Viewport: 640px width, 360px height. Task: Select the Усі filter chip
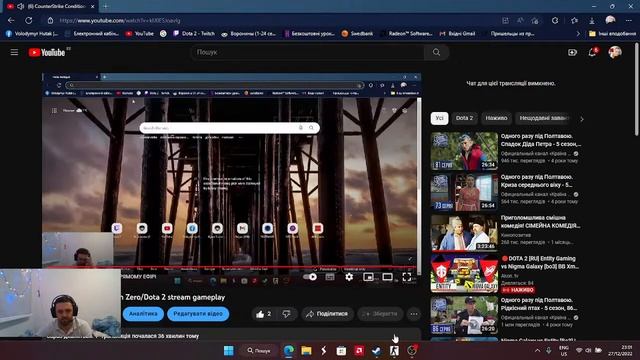click(x=439, y=118)
